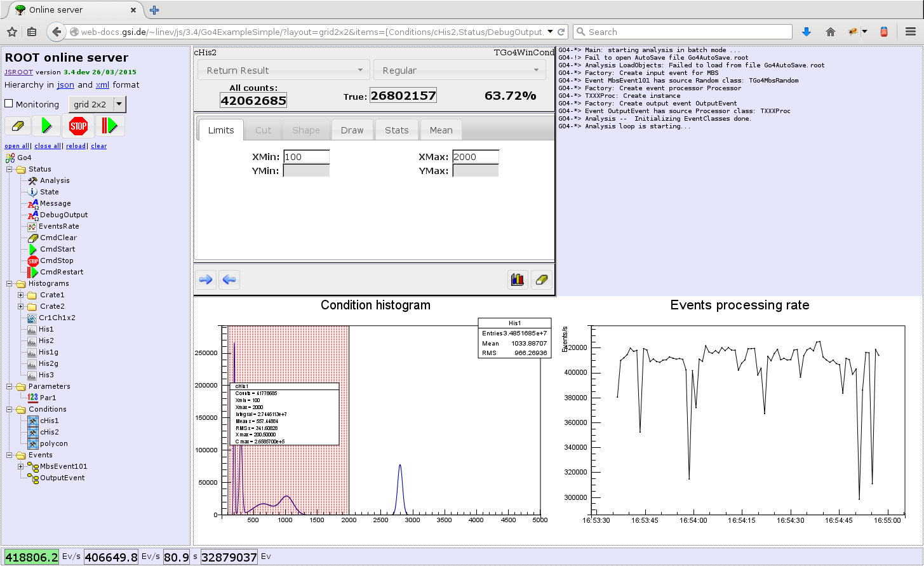Click the eraser clear icon in left toolbar
Image resolution: width=924 pixels, height=566 pixels.
coord(18,126)
